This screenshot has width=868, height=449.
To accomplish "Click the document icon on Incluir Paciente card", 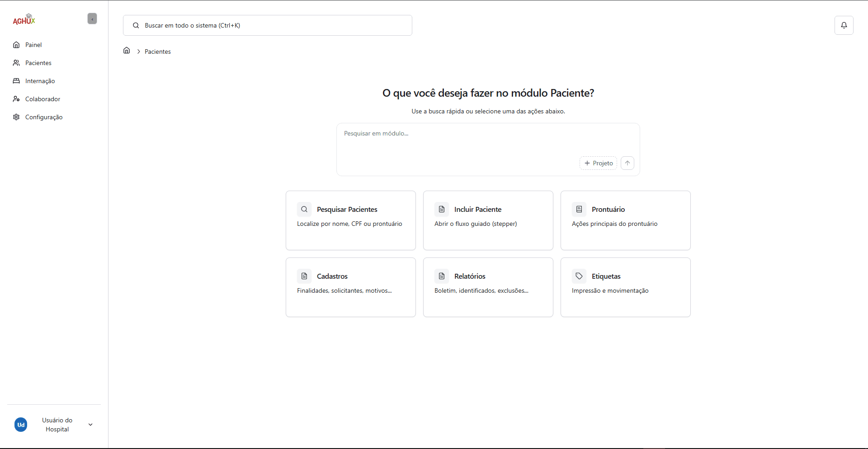I will 442,209.
